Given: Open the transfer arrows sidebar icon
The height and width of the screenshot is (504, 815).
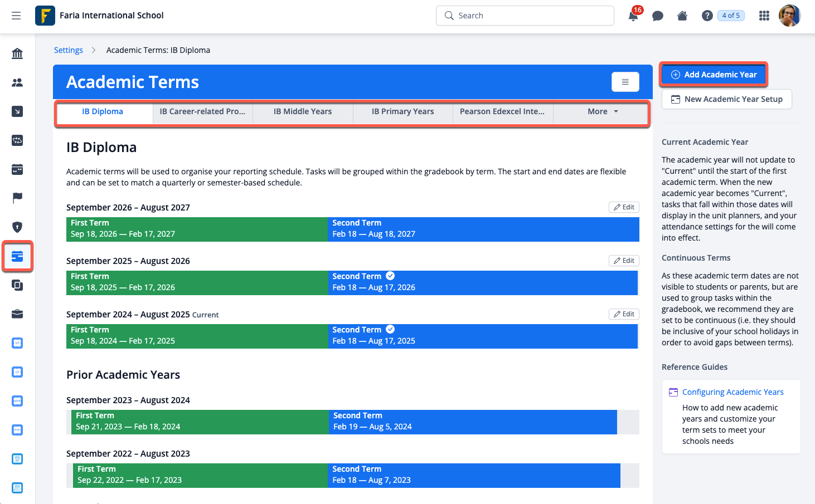Looking at the screenshot, I should pyautogui.click(x=17, y=140).
